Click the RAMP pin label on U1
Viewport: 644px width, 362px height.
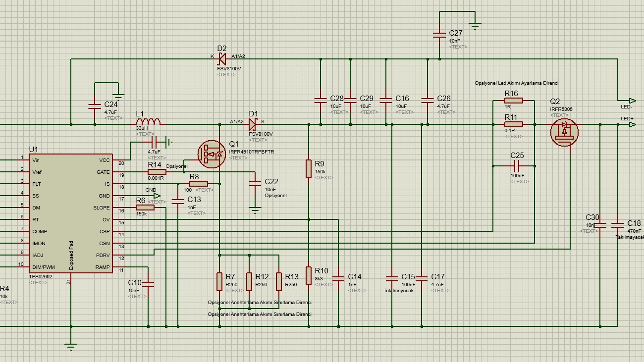103,267
